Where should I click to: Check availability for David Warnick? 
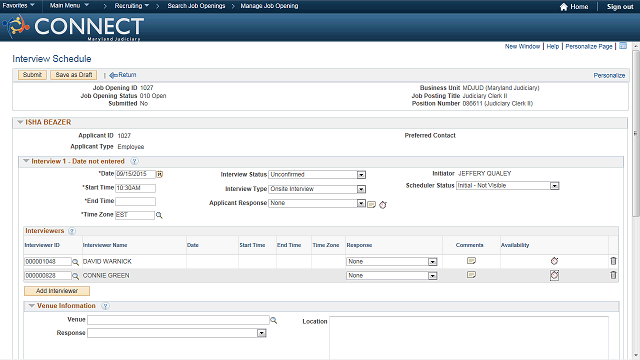[554, 261]
